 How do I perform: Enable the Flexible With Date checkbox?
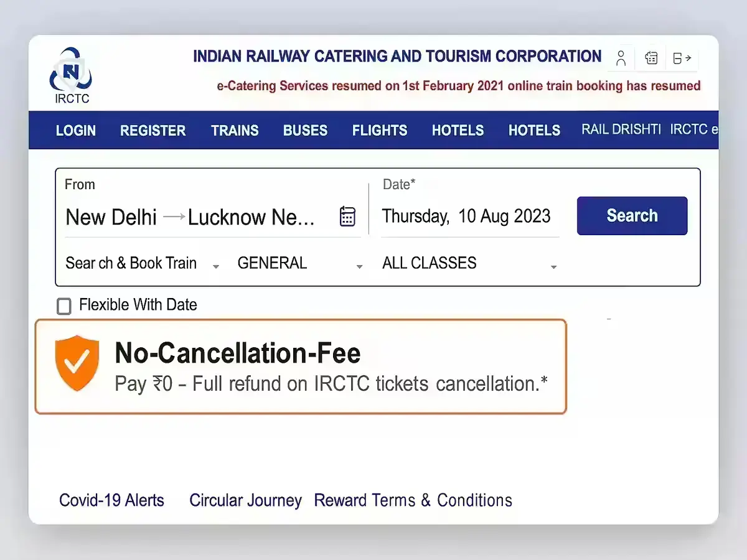coord(64,306)
